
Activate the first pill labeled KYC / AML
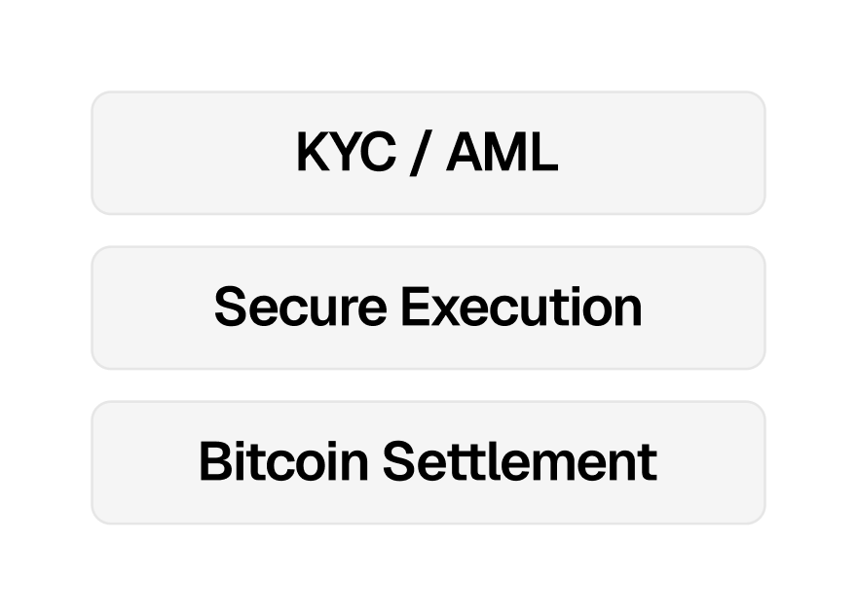pyautogui.click(x=428, y=153)
